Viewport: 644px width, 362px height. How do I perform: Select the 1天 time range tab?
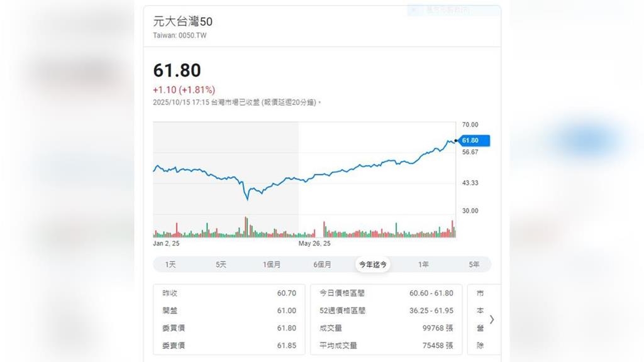coord(169,264)
